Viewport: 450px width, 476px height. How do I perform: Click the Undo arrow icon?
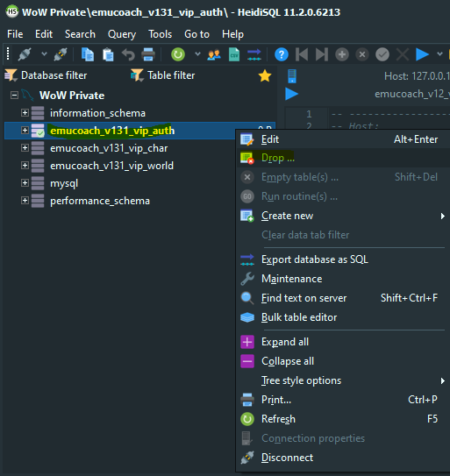point(128,54)
